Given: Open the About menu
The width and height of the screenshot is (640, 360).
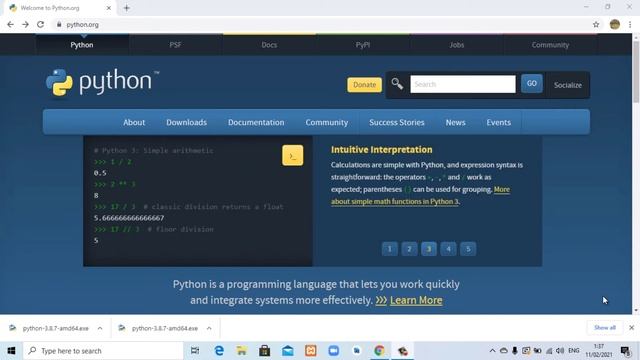Looking at the screenshot, I should [134, 122].
